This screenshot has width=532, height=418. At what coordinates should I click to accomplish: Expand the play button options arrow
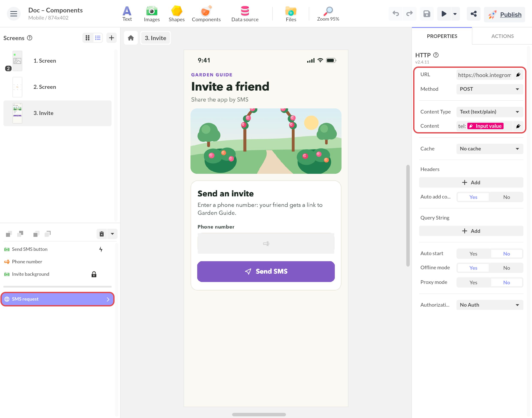455,14
